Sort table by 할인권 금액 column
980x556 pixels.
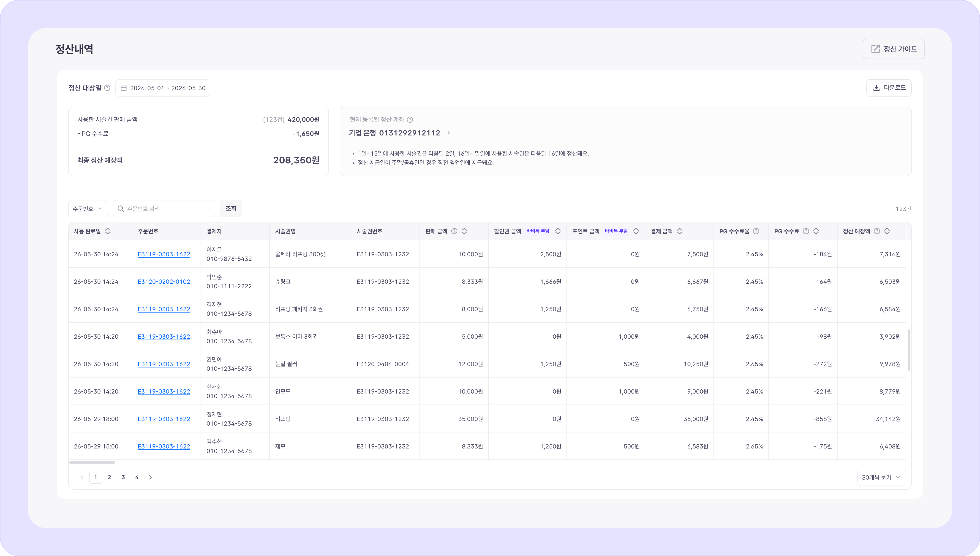click(558, 231)
